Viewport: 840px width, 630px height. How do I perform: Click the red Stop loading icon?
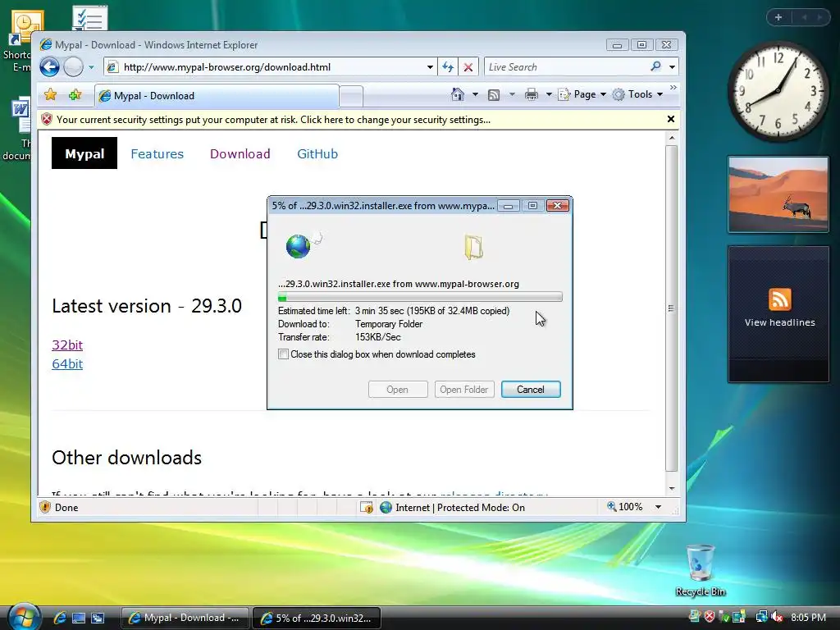click(x=468, y=67)
